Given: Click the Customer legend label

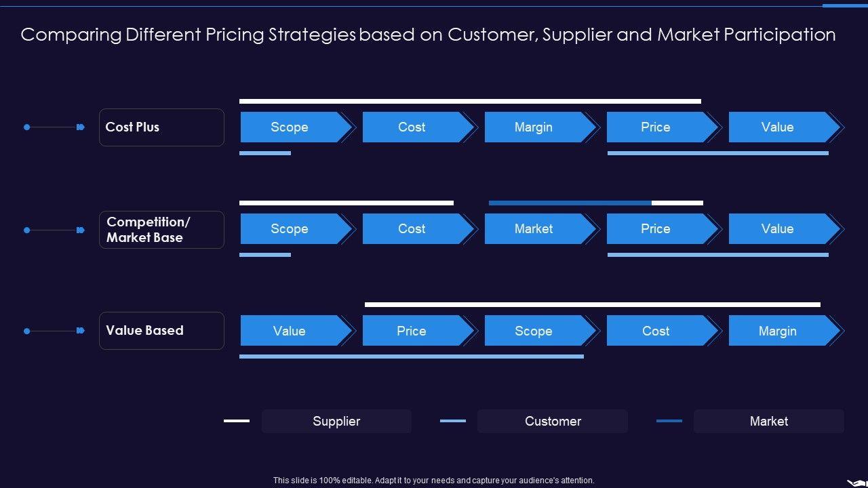Looking at the screenshot, I should point(553,421).
